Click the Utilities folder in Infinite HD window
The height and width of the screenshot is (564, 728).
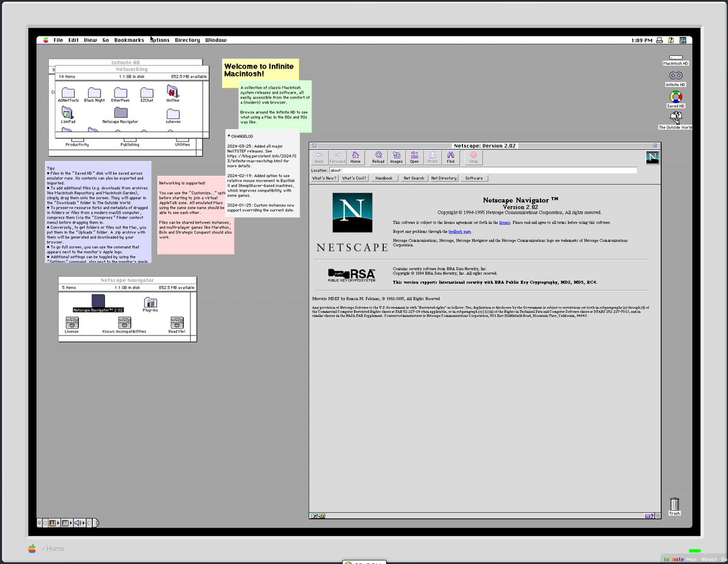click(182, 141)
